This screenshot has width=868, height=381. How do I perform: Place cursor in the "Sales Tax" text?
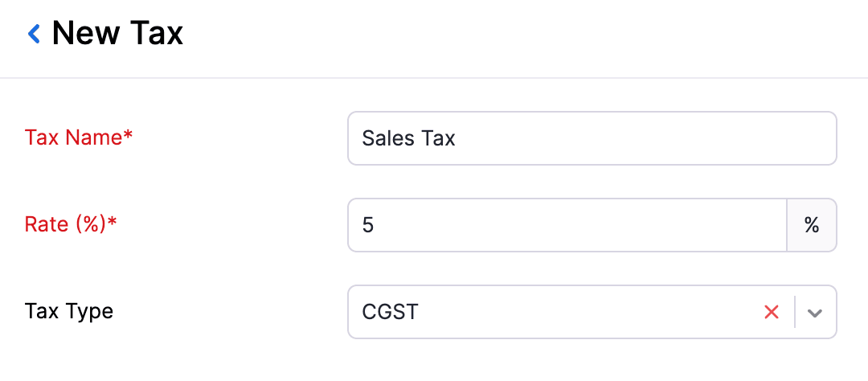click(408, 138)
